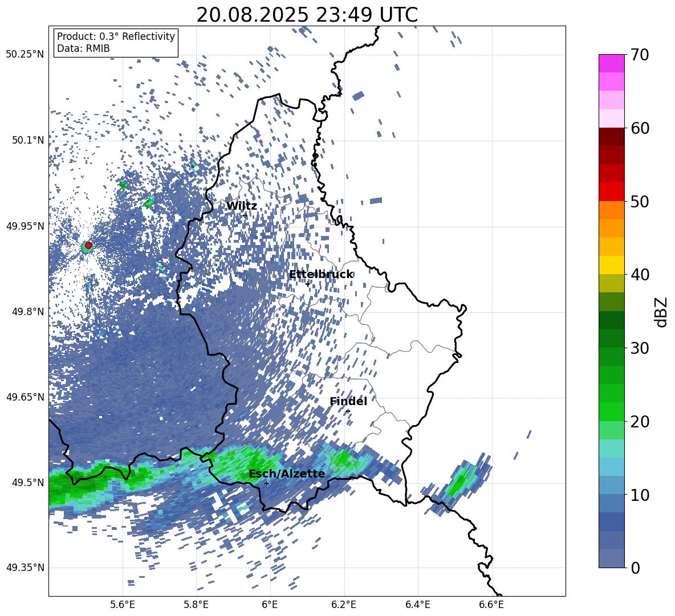Screen dimensions: 675x616
Task: Click the 49.95°N latitude label
Action: pyautogui.click(x=25, y=226)
